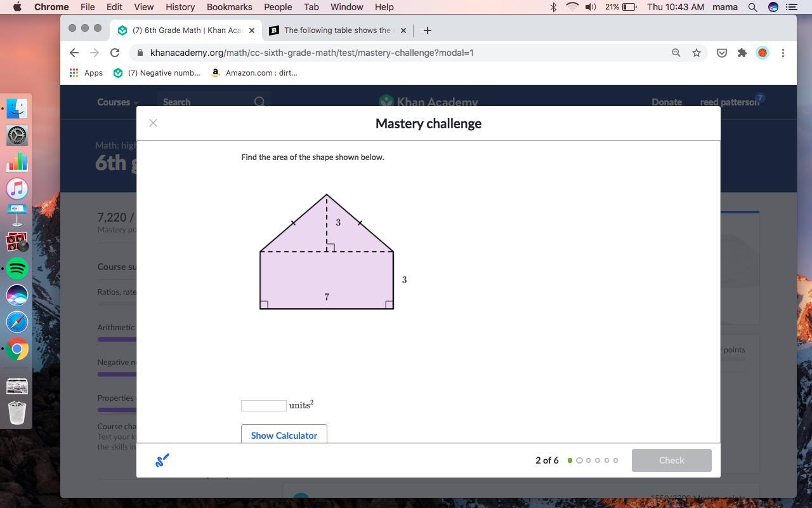Open Safari from the dock

[x=17, y=322]
